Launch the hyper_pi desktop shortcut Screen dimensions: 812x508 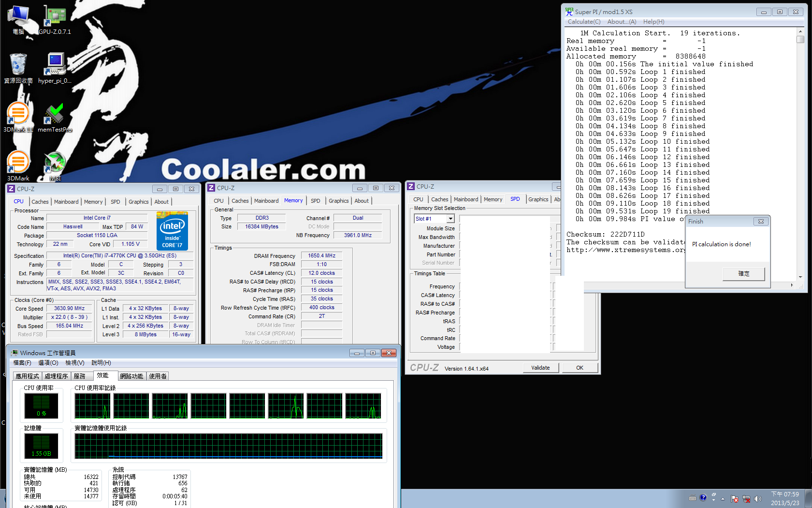[55, 68]
